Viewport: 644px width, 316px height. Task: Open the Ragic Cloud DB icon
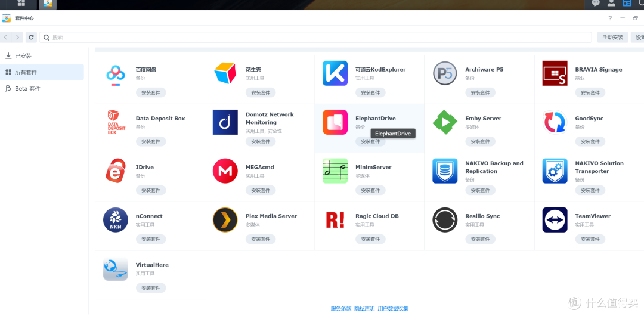[x=335, y=220]
